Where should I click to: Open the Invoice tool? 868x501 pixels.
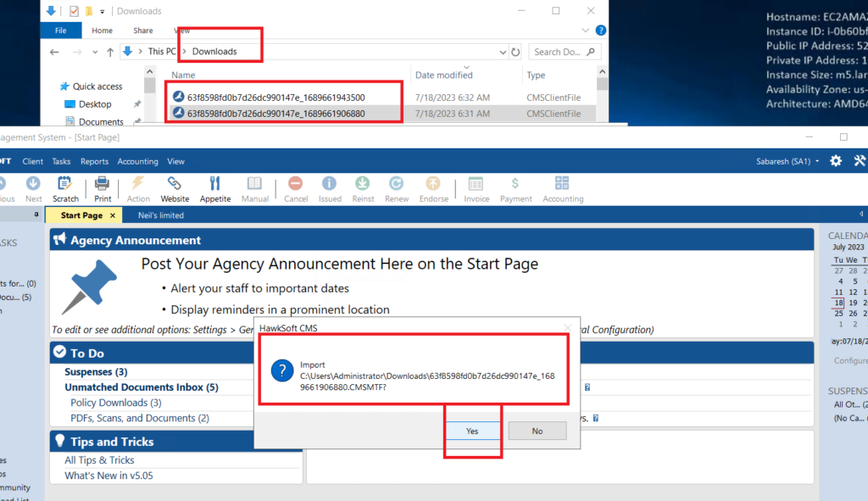[x=476, y=187]
